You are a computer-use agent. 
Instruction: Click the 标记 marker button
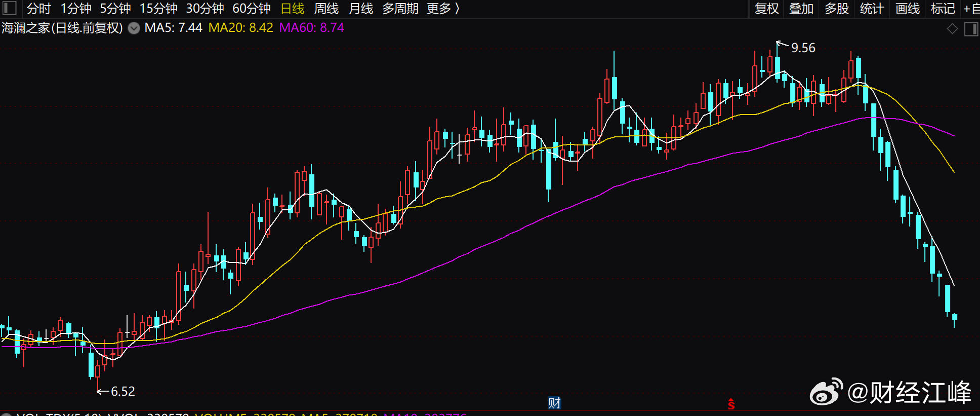[943, 9]
